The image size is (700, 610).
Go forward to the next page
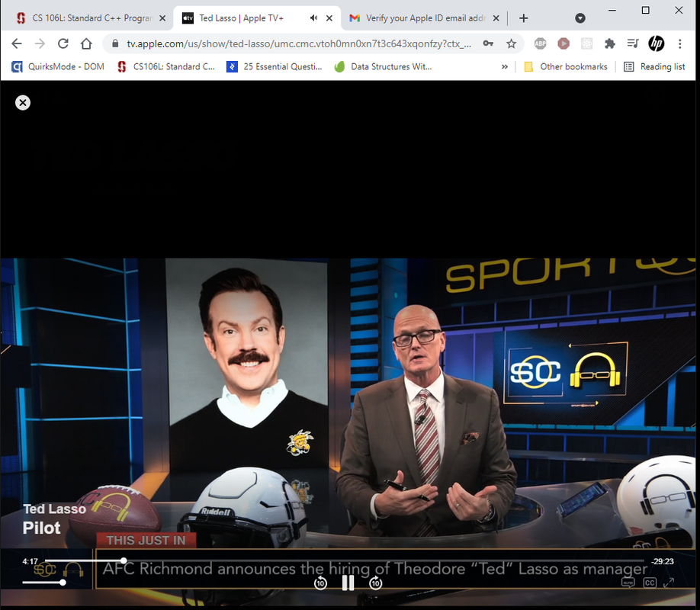coord(40,43)
